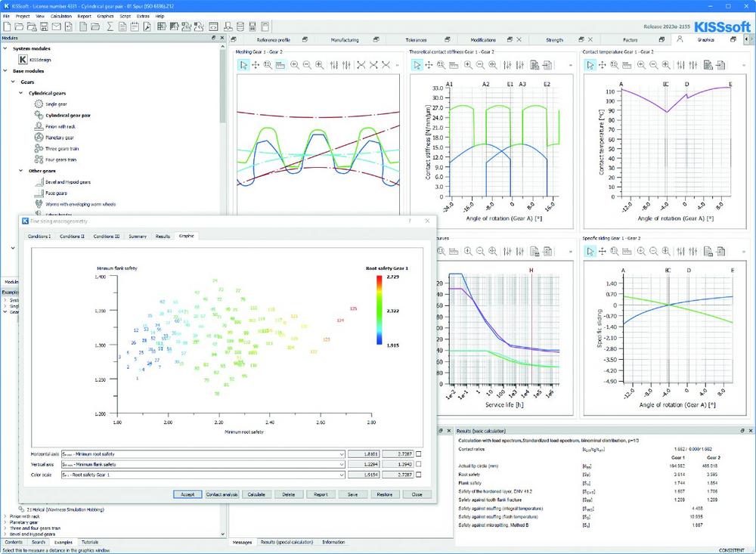Open the Information tab at bottom
The width and height of the screenshot is (756, 554).
coord(333,542)
